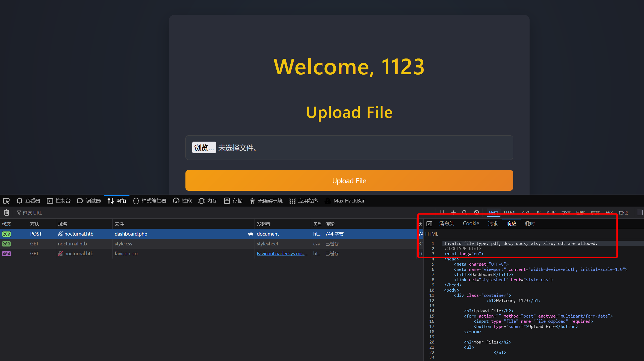This screenshot has height=361, width=644.
Task: Collapse the request details pane toggle icon
Action: [x=429, y=224]
